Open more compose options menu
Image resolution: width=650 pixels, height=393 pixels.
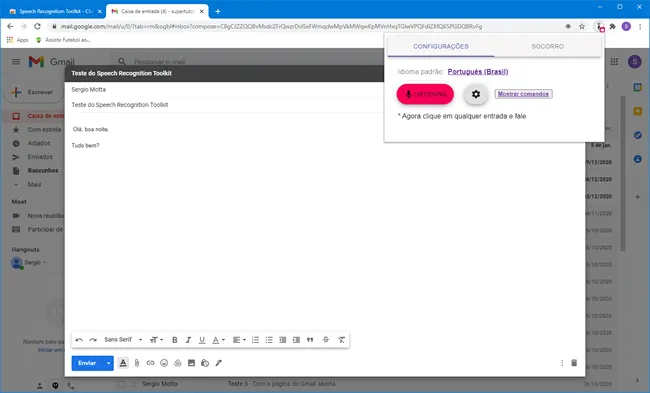pyautogui.click(x=562, y=363)
